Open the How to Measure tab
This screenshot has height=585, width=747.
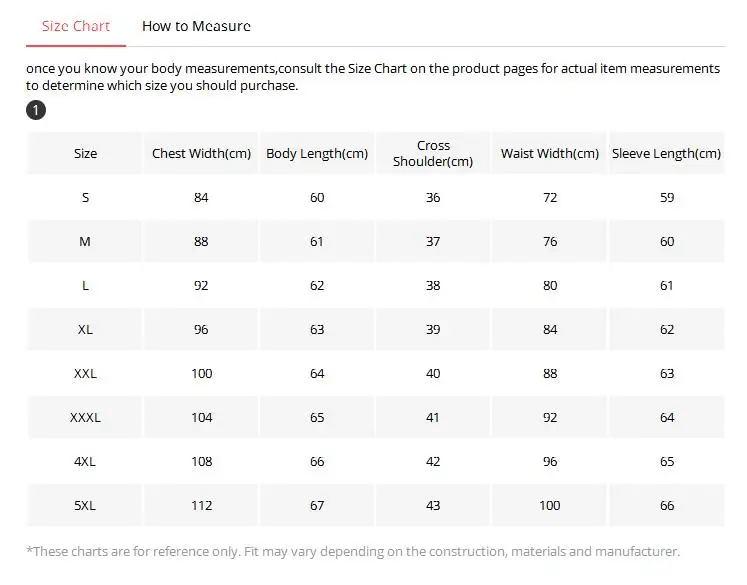pos(196,26)
